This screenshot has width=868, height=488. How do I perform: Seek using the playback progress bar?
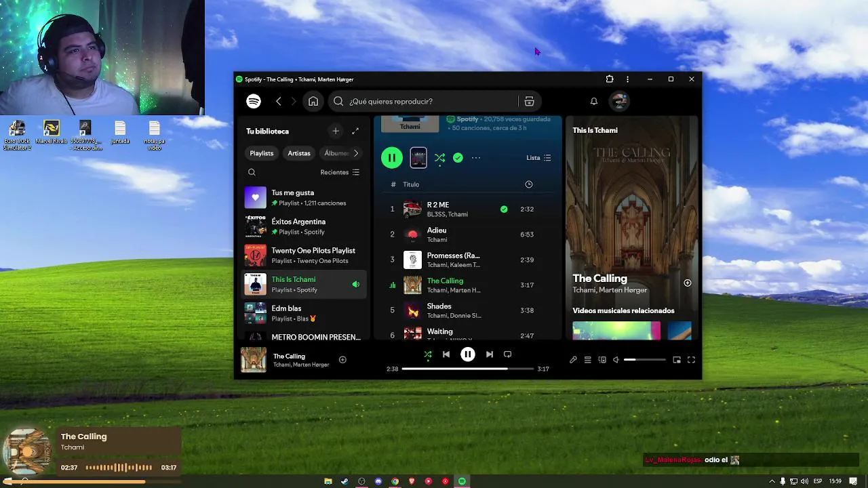pyautogui.click(x=467, y=369)
